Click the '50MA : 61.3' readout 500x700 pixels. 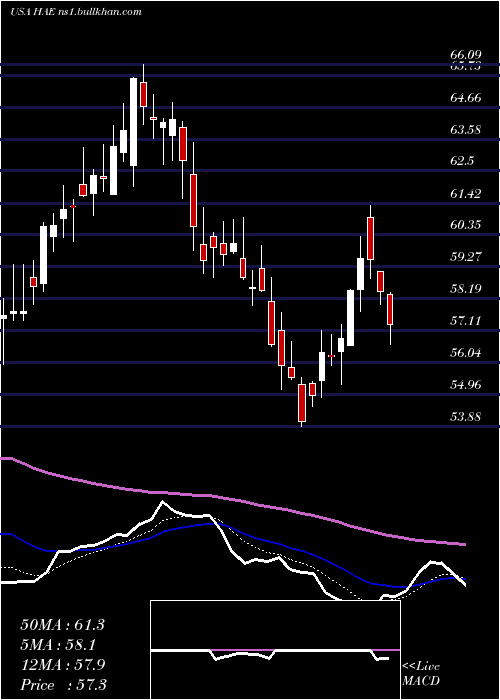click(x=62, y=625)
